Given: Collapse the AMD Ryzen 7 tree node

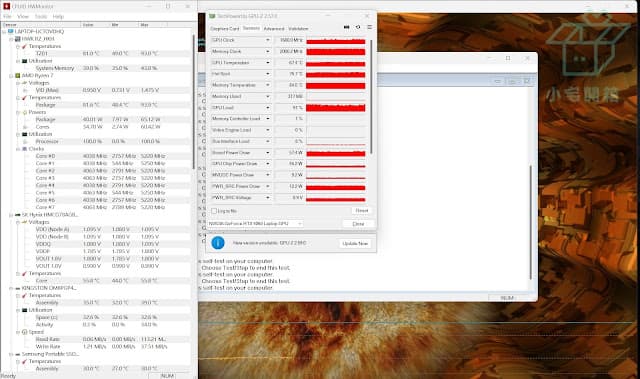Looking at the screenshot, I should pos(11,75).
